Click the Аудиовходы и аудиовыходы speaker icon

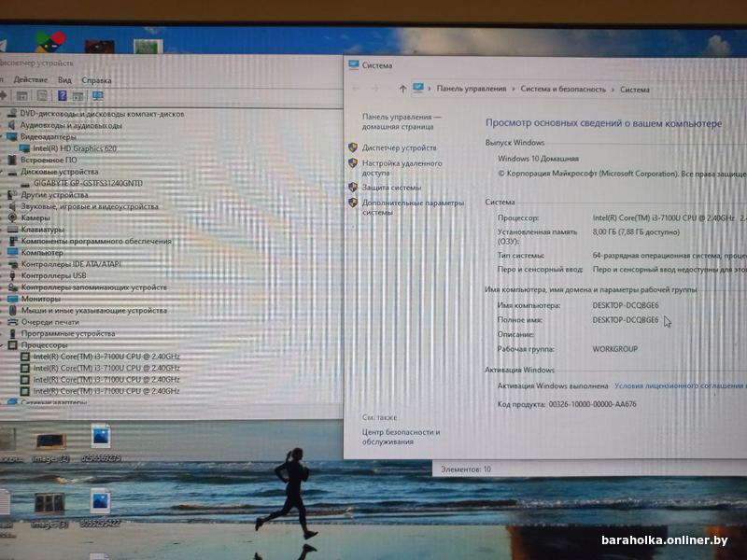pos(12,125)
